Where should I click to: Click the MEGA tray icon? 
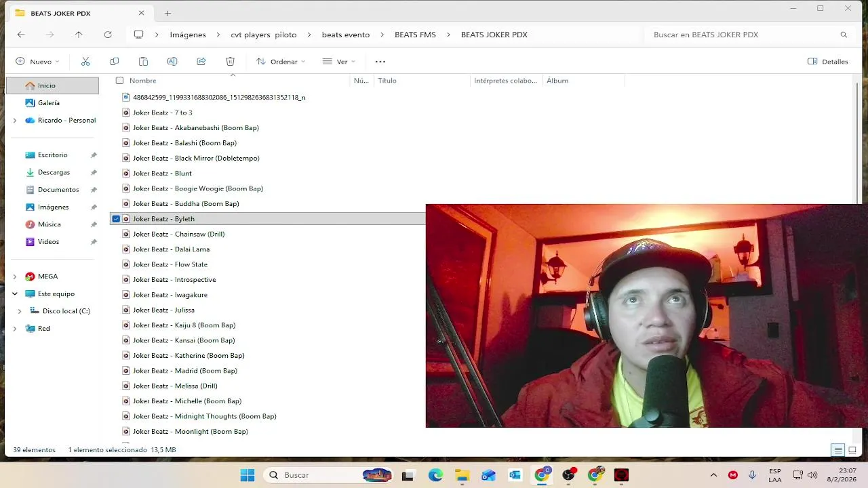point(732,475)
